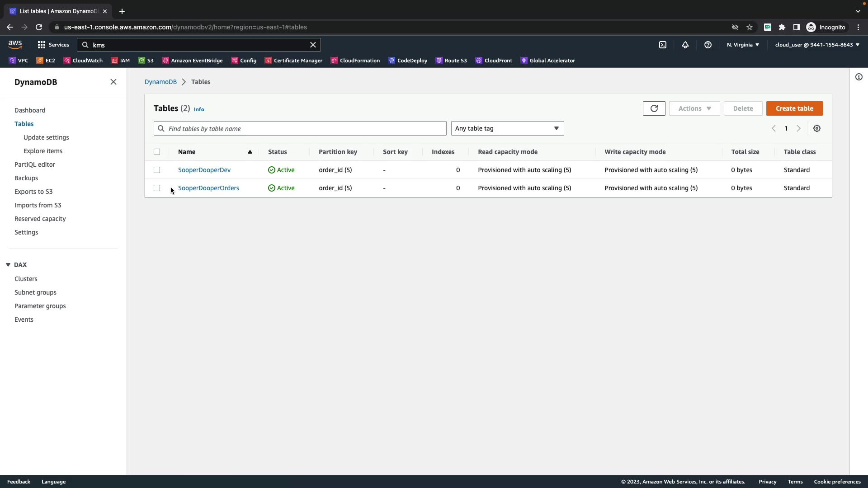Open table preferences gear icon
Image resolution: width=868 pixels, height=488 pixels.
coord(816,128)
